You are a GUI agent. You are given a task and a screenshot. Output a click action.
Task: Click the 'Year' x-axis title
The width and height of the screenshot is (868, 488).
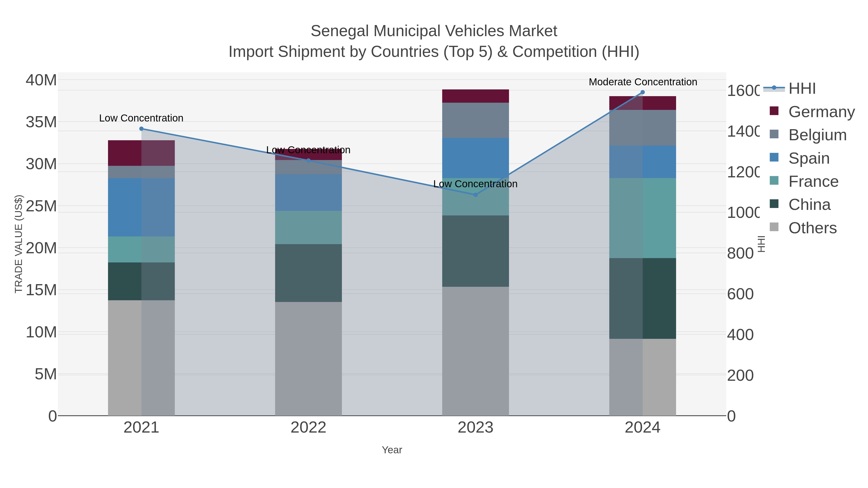[x=392, y=450]
